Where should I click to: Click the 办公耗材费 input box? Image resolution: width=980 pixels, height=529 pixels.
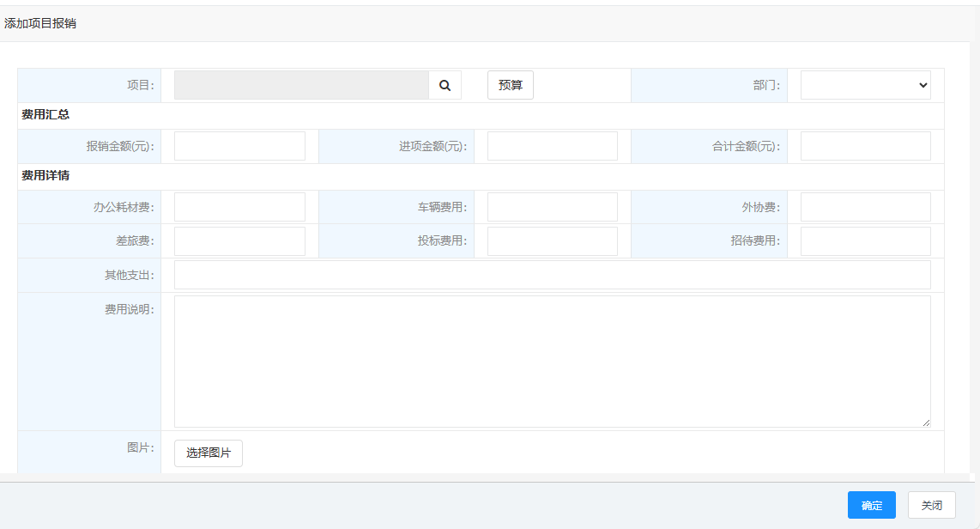pos(239,207)
